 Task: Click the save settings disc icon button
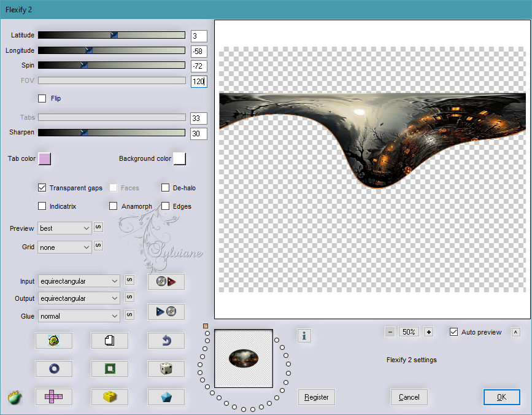[166, 311]
